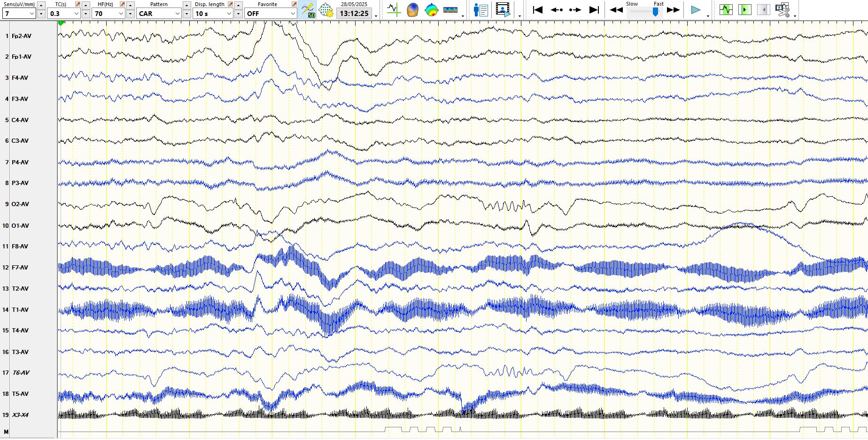Edit HF(Hz) list with the pencil icon
868x440 pixels.
click(x=123, y=4)
